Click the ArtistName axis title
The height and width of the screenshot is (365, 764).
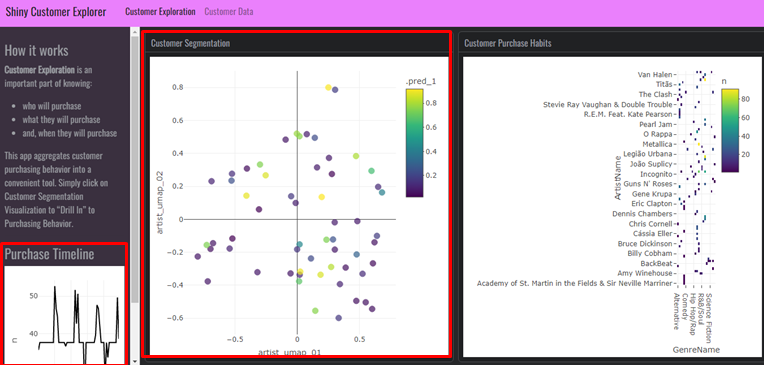point(618,178)
